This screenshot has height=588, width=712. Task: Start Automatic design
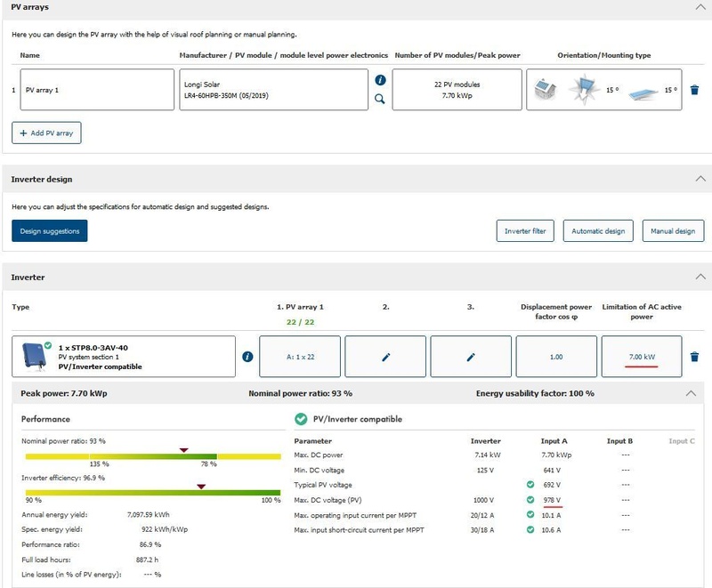598,231
